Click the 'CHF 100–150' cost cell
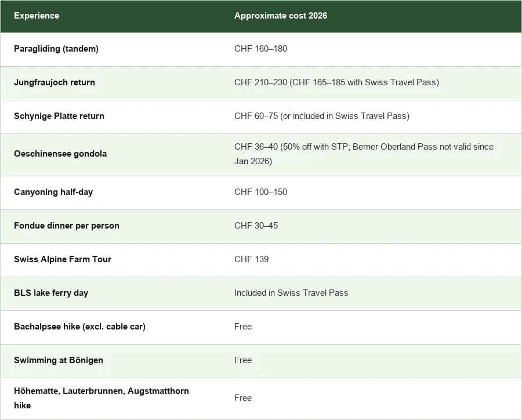This screenshot has height=420, width=522. [260, 192]
